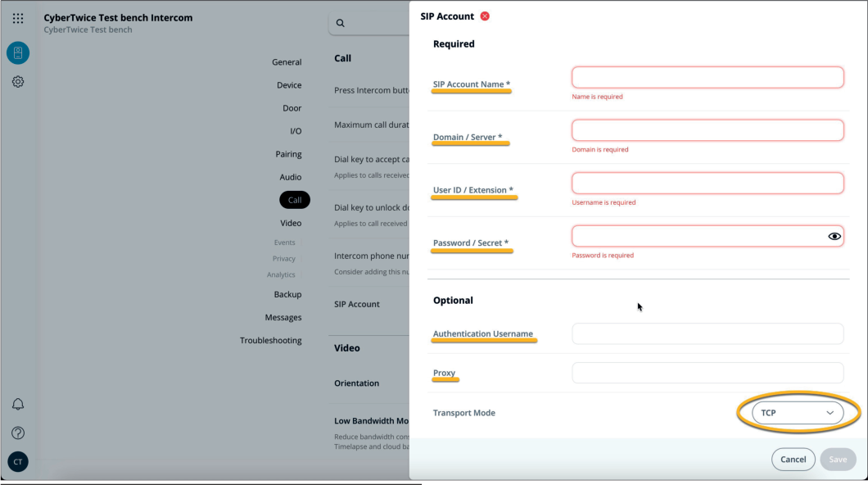Cancel the SIP Account changes
The height and width of the screenshot is (485, 868).
792,459
